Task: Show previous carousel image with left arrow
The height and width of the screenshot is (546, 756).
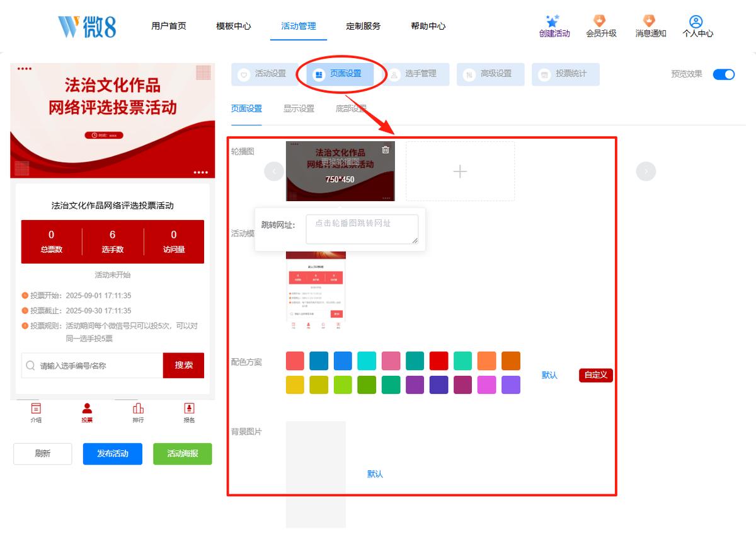Action: pyautogui.click(x=274, y=171)
